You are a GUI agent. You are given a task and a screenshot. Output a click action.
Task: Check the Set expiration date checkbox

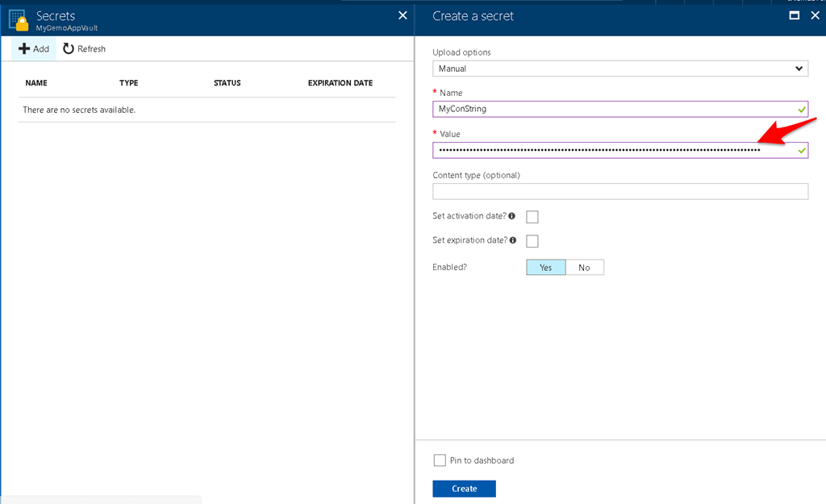531,240
